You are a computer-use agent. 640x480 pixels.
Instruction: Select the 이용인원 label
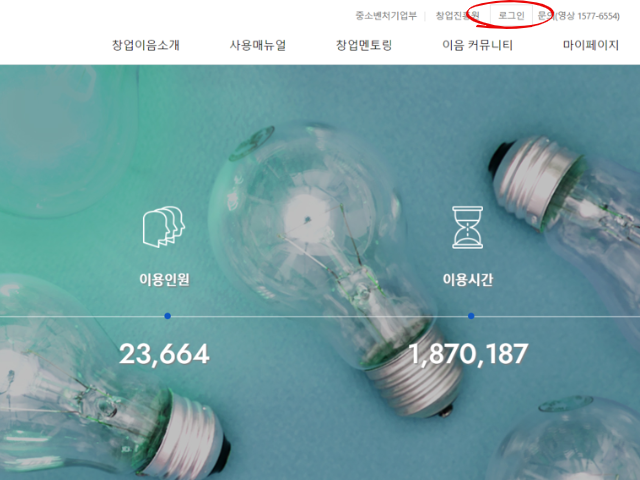coord(164,280)
